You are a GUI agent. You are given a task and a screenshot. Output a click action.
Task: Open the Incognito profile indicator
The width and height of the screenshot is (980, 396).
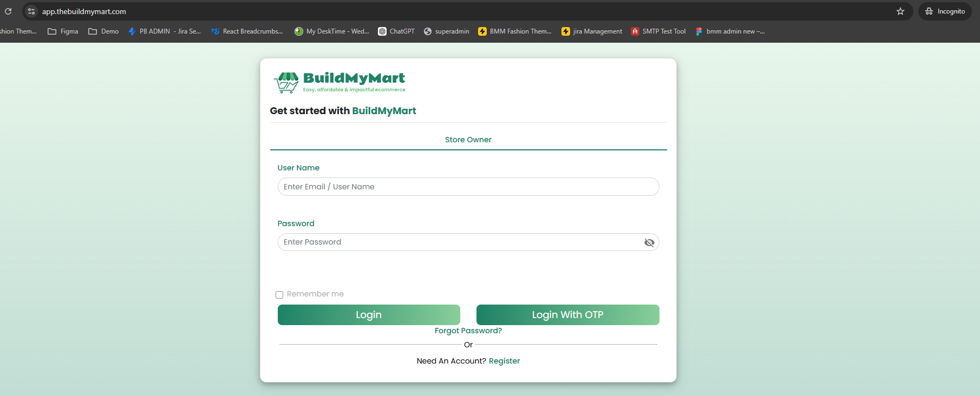pos(945,11)
